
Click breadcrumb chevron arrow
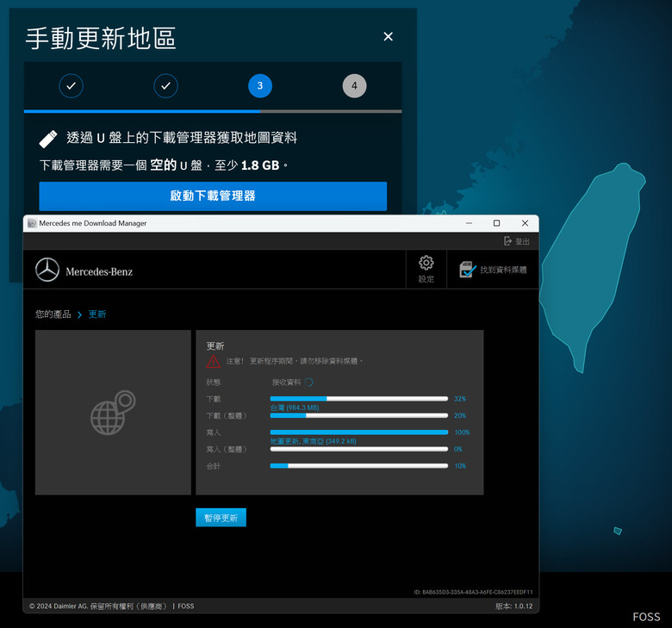click(80, 315)
